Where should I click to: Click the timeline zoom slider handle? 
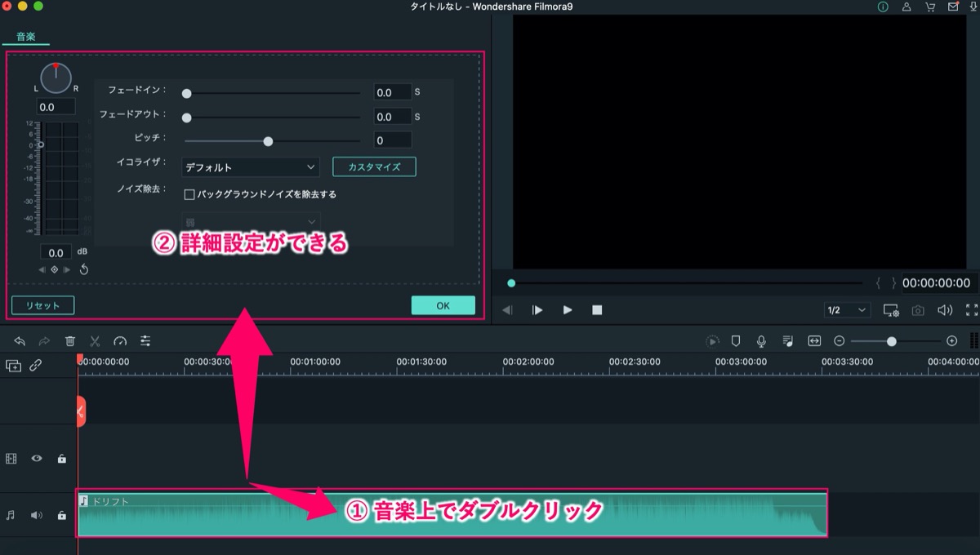click(x=892, y=341)
